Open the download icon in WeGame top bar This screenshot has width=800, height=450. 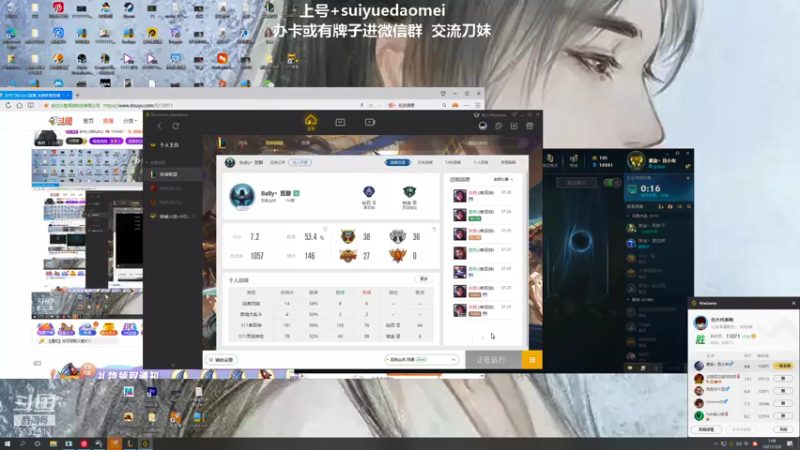pyautogui.click(x=514, y=126)
